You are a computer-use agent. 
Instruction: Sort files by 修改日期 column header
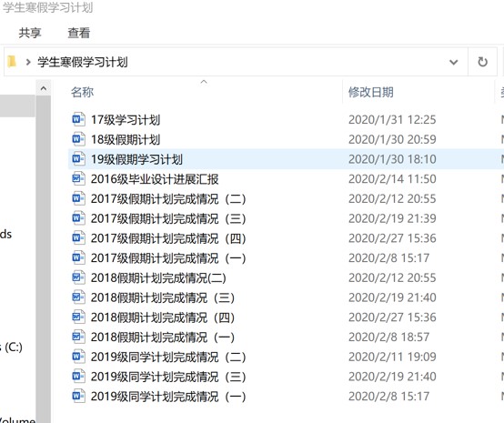pos(371,92)
